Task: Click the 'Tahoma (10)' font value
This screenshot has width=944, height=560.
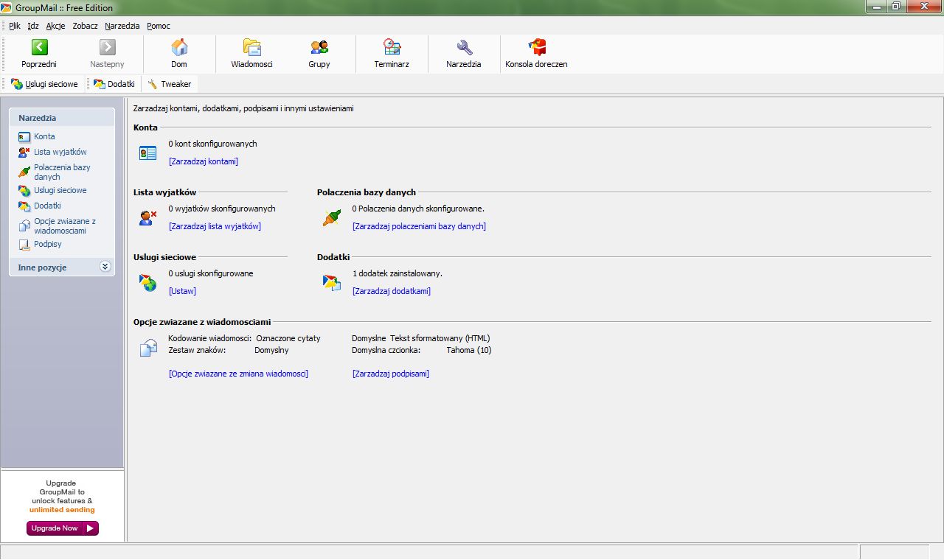Action: click(x=469, y=350)
